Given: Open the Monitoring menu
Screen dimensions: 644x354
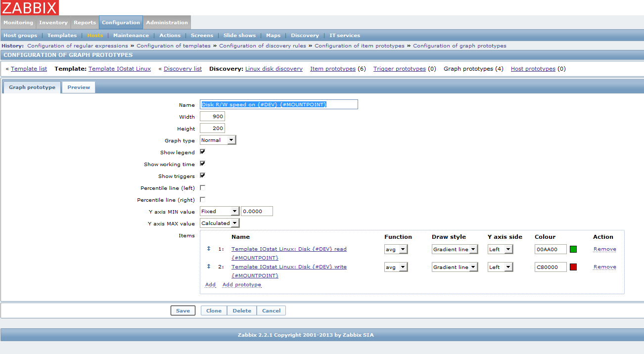Looking at the screenshot, I should coord(18,23).
